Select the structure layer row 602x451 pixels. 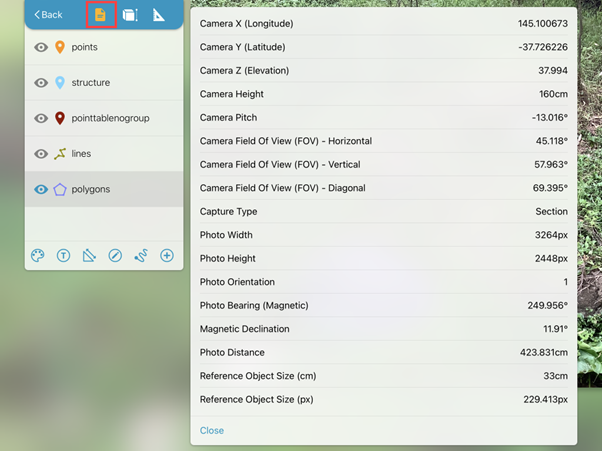pyautogui.click(x=104, y=83)
